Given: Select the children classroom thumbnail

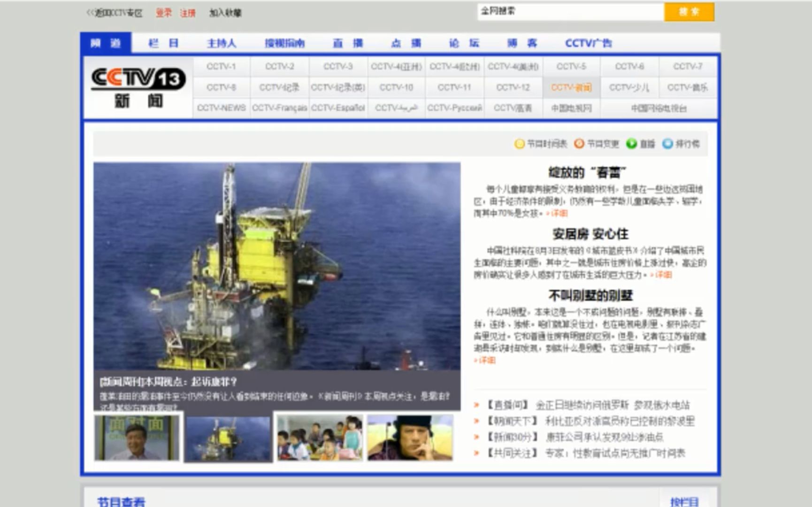Looking at the screenshot, I should (x=319, y=438).
